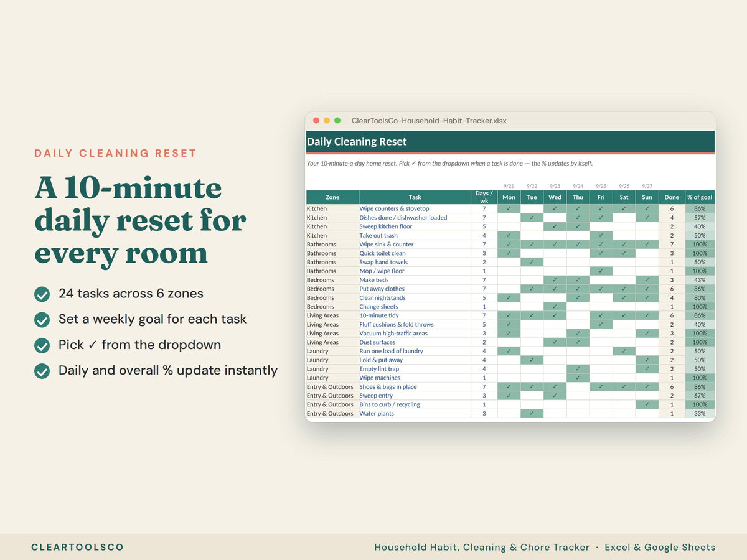Open Thursday dropdown cell for Vacuum high-traffic areas
This screenshot has height=560, width=747.
pyautogui.click(x=578, y=334)
